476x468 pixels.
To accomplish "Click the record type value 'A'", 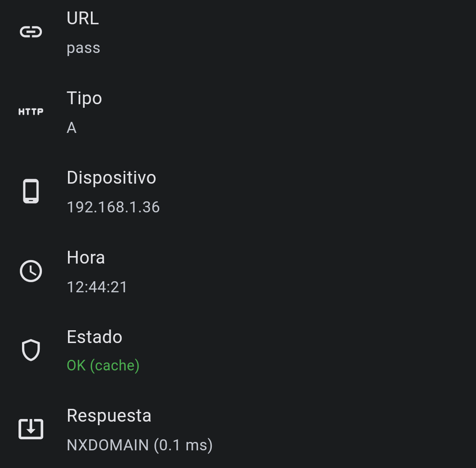I will tap(71, 128).
